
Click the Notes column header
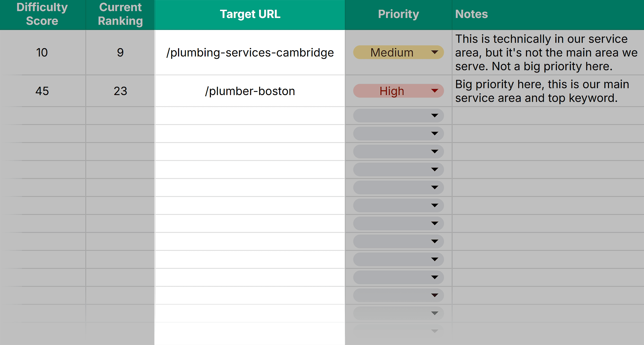[548, 15]
